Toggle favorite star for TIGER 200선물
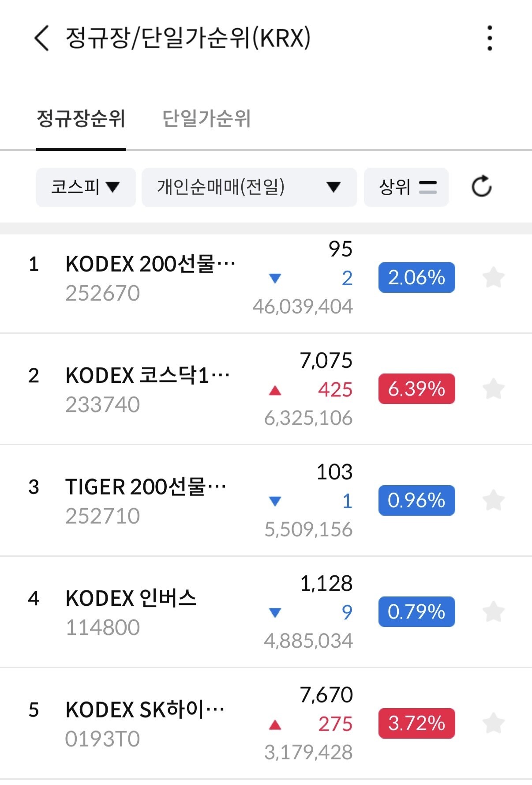 coord(493,500)
